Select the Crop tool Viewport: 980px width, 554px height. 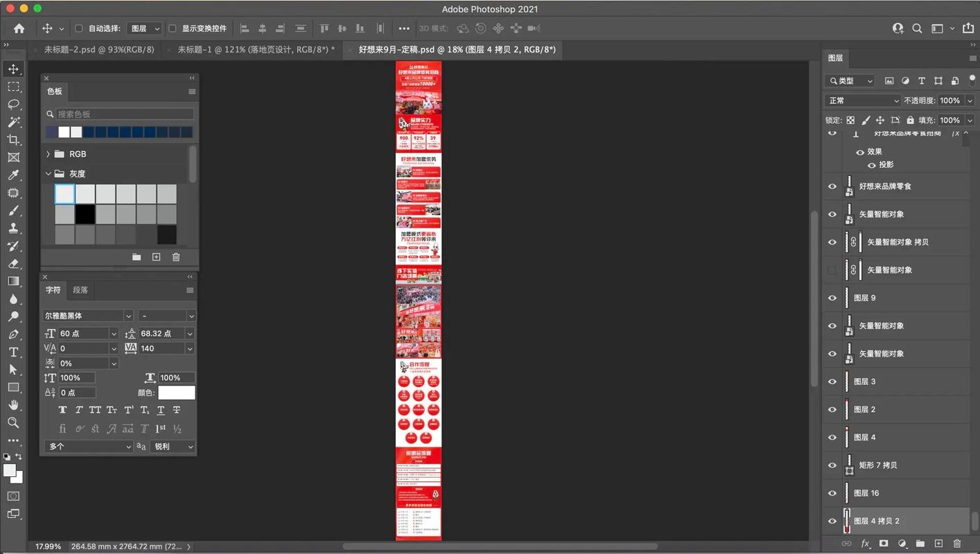13,140
